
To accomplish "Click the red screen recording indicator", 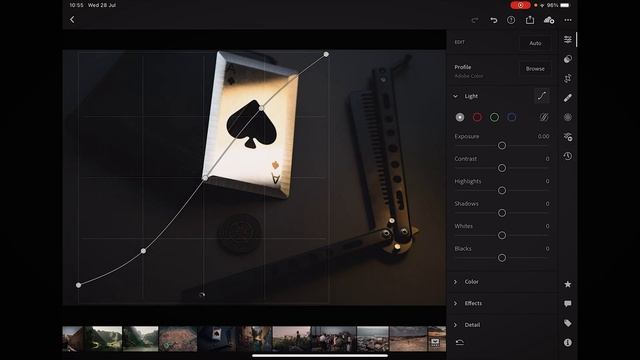I will [520, 5].
